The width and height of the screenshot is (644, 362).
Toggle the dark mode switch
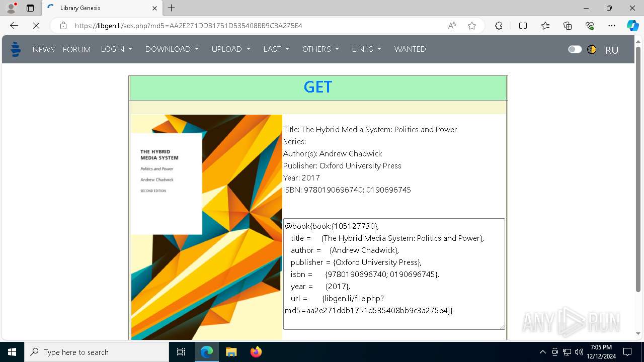pos(575,49)
